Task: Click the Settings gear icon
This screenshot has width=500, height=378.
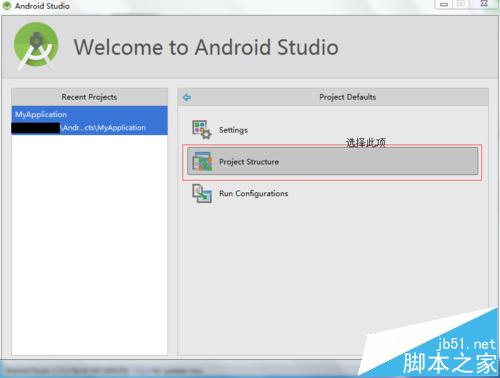Action: tap(202, 130)
